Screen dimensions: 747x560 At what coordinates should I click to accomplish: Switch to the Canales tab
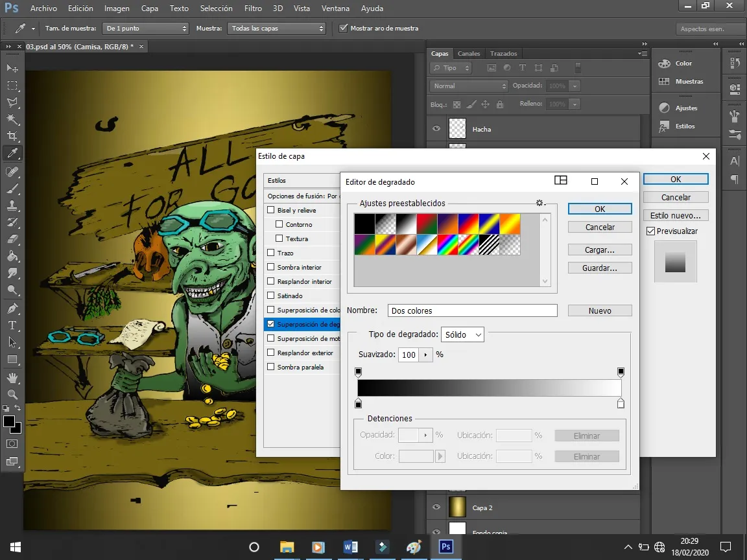coord(469,54)
